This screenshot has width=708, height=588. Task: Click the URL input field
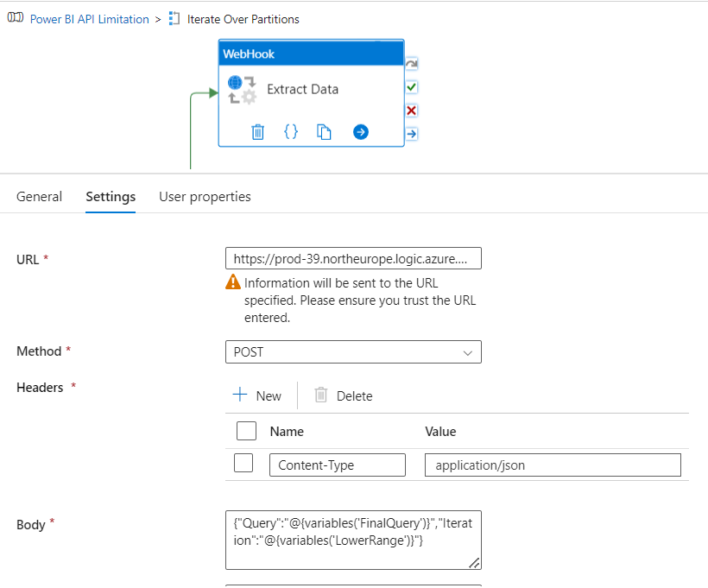[352, 259]
